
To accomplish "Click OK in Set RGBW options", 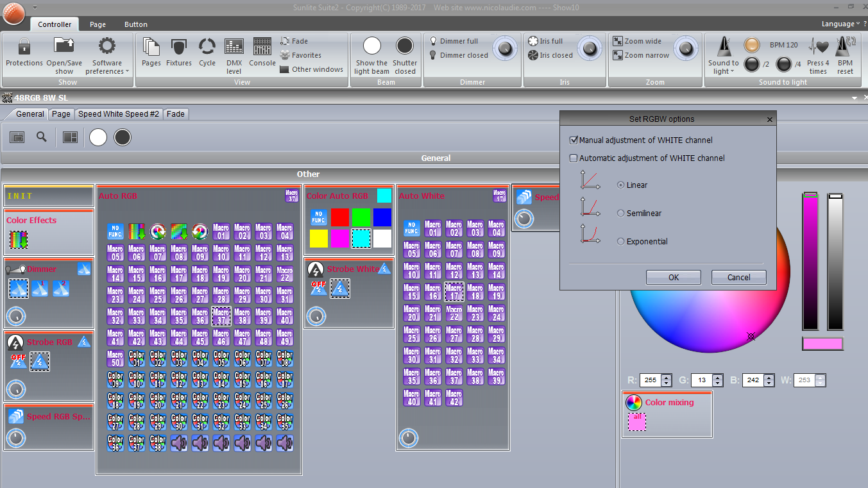I will 673,278.
